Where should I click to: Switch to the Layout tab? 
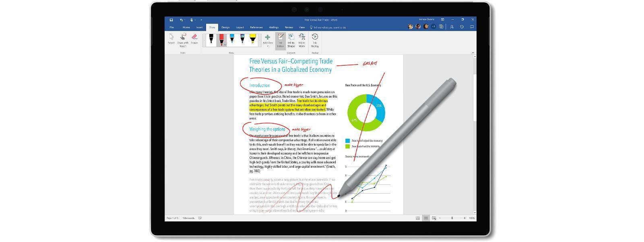pyautogui.click(x=240, y=27)
